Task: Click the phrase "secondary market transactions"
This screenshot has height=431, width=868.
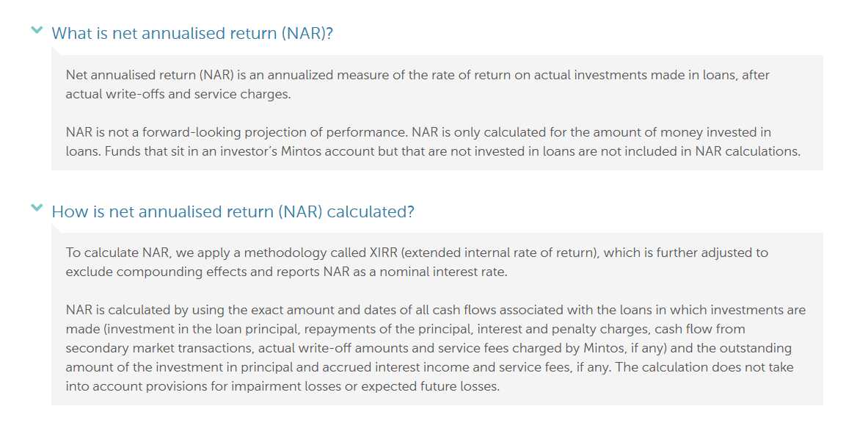Action: 151,348
